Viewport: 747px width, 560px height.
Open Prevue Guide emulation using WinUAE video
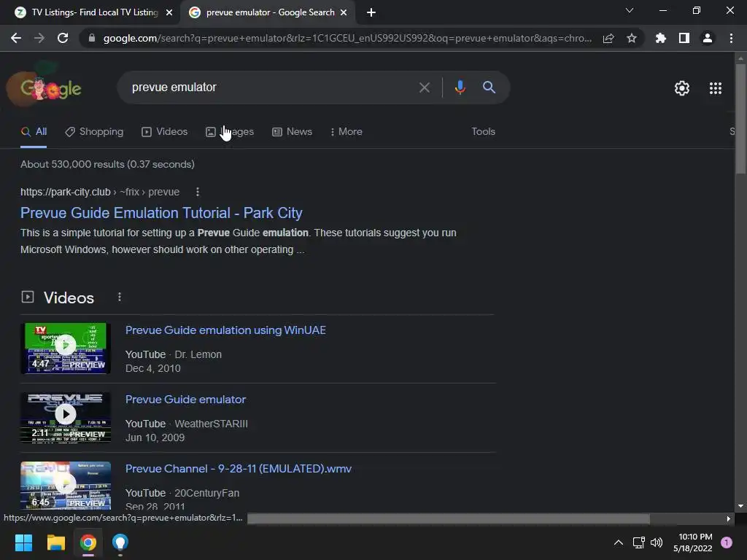coord(225,330)
